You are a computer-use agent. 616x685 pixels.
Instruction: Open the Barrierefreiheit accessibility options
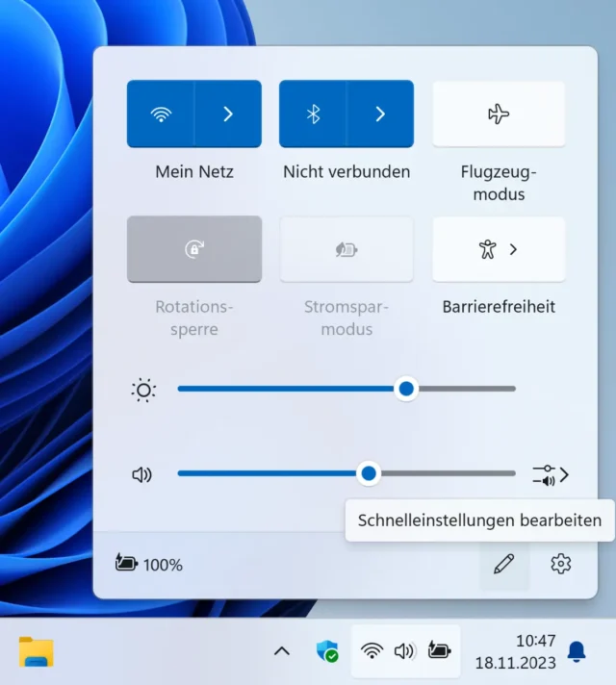point(499,249)
